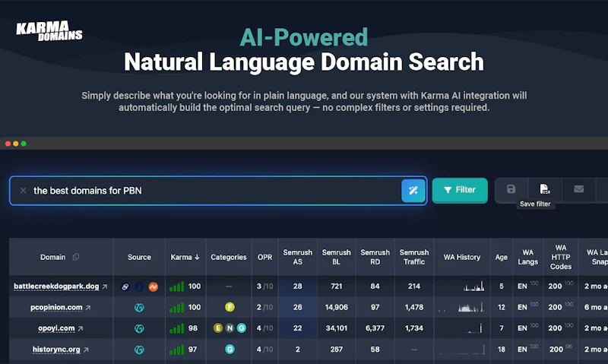Click the chain-link source icon for battlecreekdogpark.dog
The height and width of the screenshot is (364, 608).
pyautogui.click(x=125, y=286)
